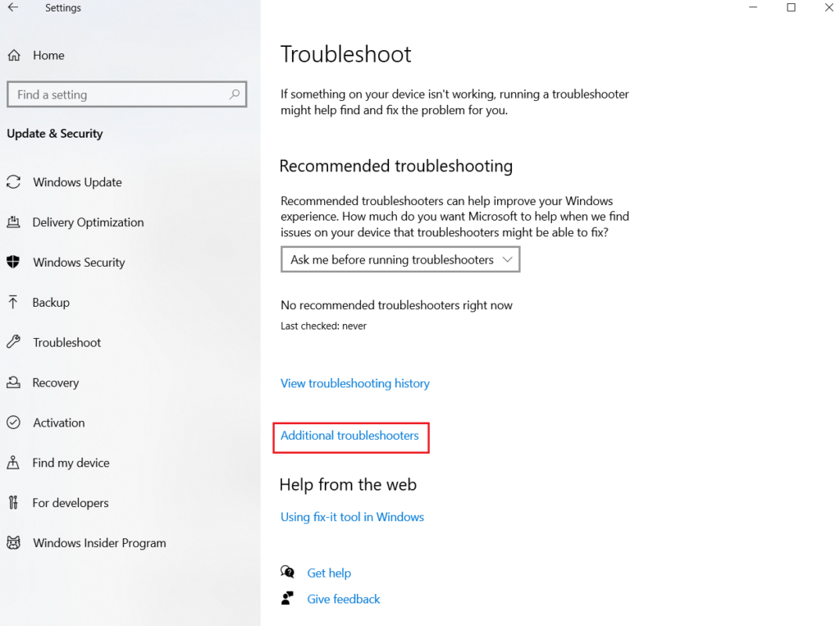Viewport: 840px width, 626px height.
Task: Open Find my device settings
Action: click(x=71, y=463)
